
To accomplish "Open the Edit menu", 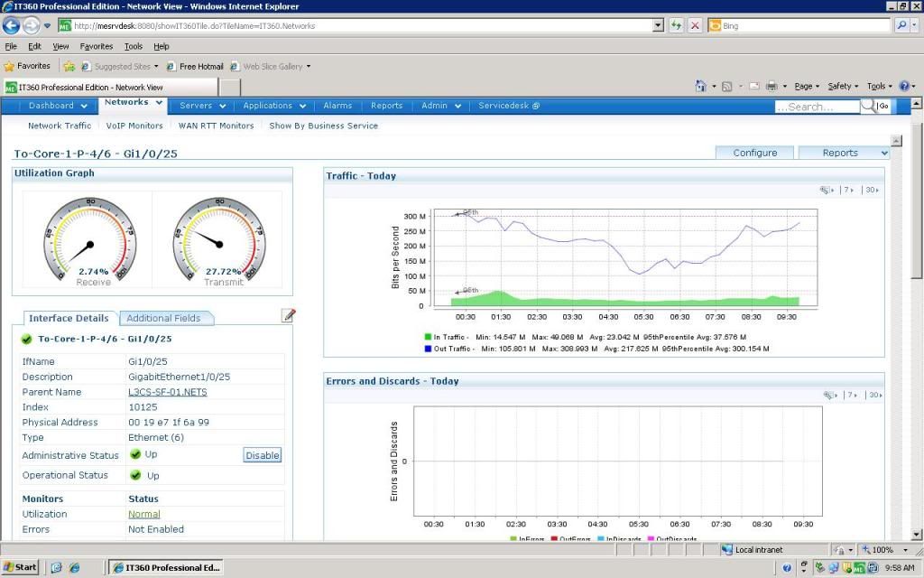I will [35, 46].
